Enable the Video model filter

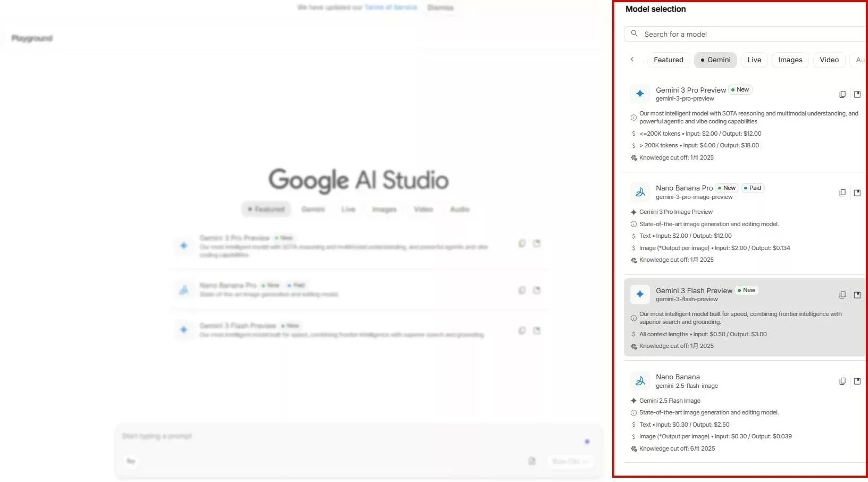tap(829, 60)
